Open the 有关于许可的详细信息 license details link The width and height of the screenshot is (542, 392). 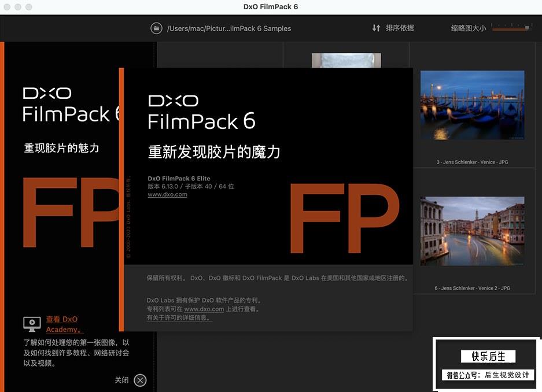tap(179, 317)
